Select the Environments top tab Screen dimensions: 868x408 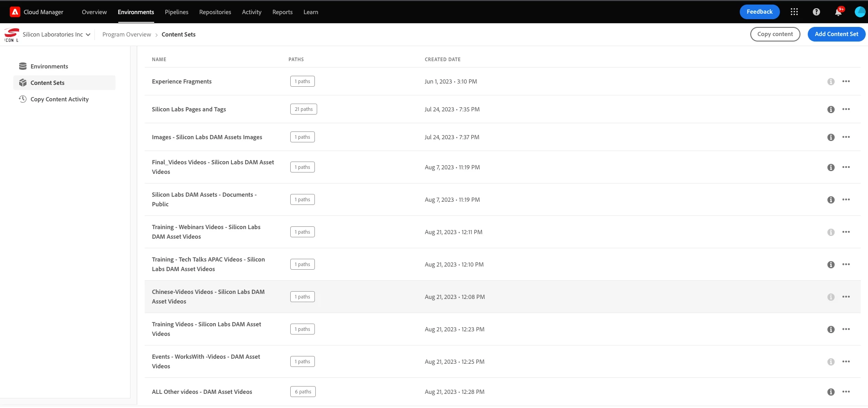(x=136, y=12)
